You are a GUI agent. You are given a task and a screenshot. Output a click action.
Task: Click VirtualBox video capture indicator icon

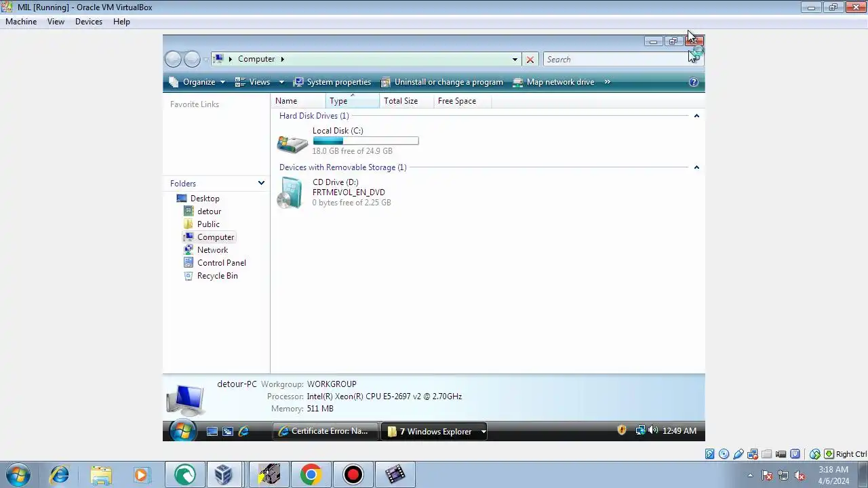[x=781, y=454]
